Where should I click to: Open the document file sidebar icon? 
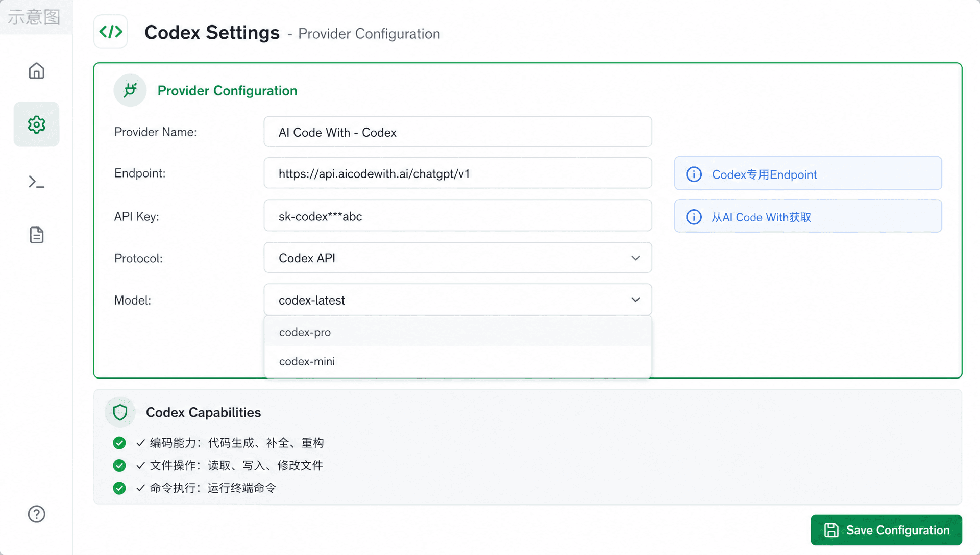tap(36, 235)
